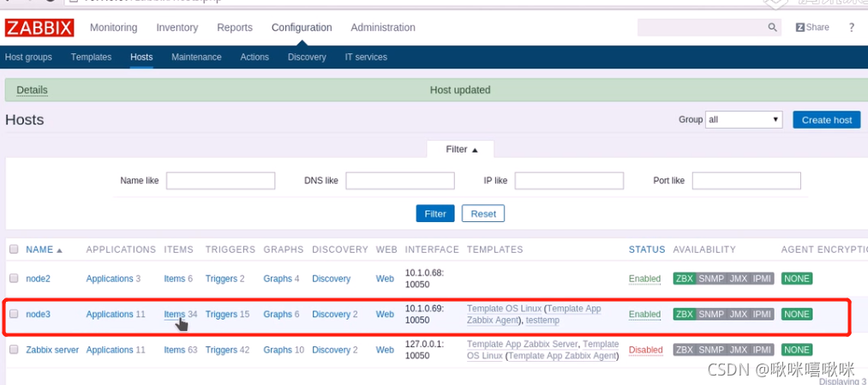This screenshot has width=868, height=385.
Task: Open the Zabbix server host link
Action: click(52, 350)
